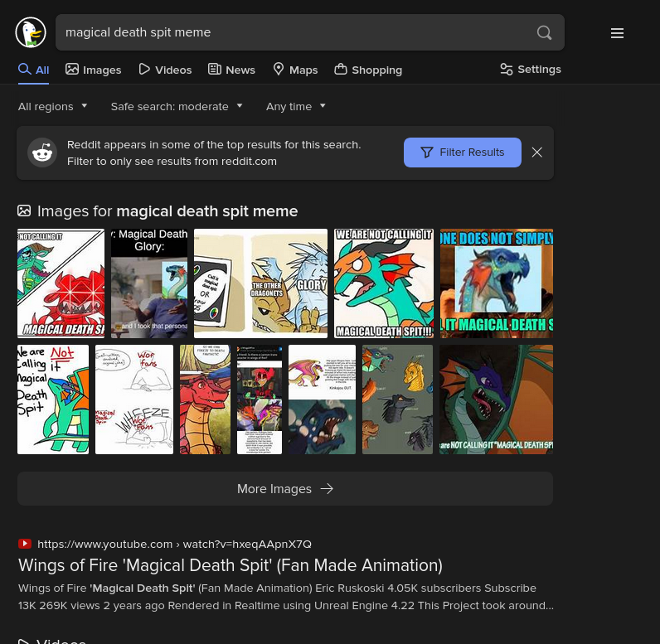
Task: Click 'Images for magical death spit meme' heading
Action: point(167,211)
